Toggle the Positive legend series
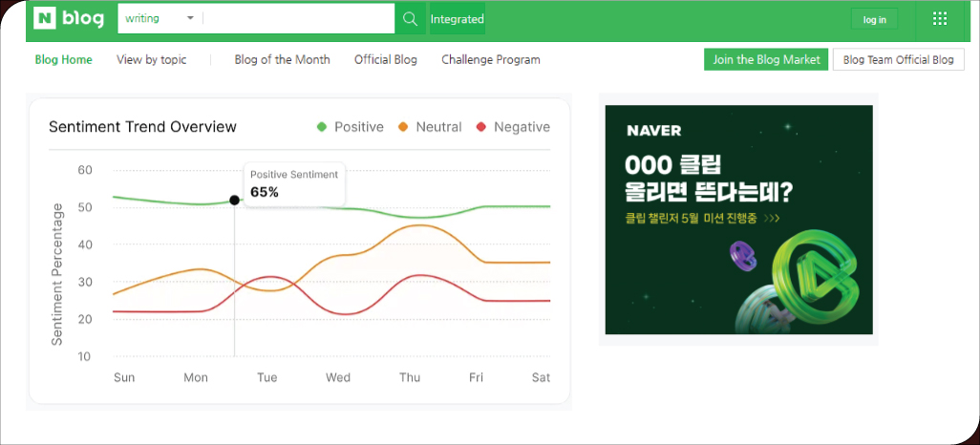 (x=350, y=127)
